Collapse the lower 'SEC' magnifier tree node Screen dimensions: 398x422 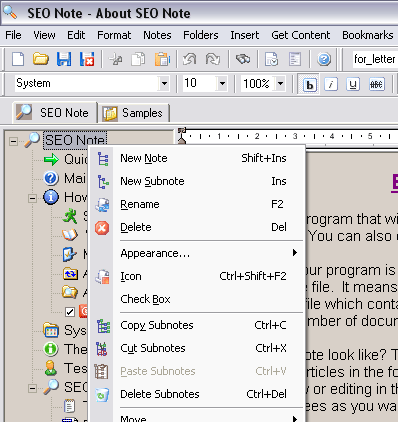click(x=32, y=388)
